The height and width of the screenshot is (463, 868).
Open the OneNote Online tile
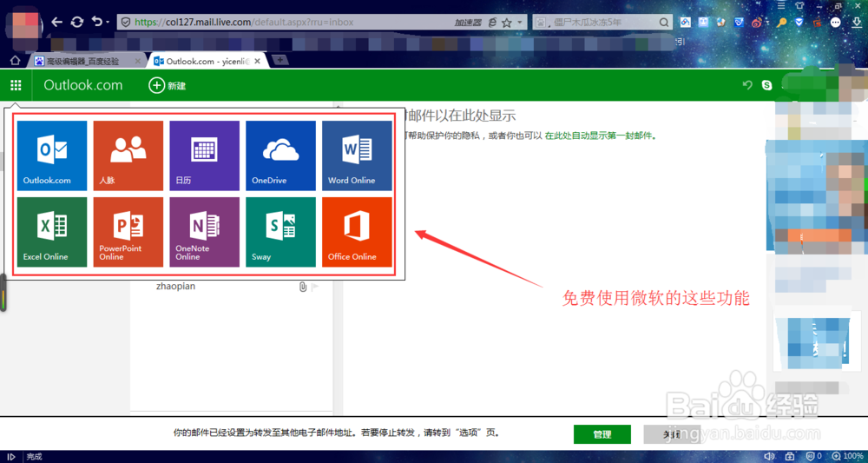(x=204, y=232)
